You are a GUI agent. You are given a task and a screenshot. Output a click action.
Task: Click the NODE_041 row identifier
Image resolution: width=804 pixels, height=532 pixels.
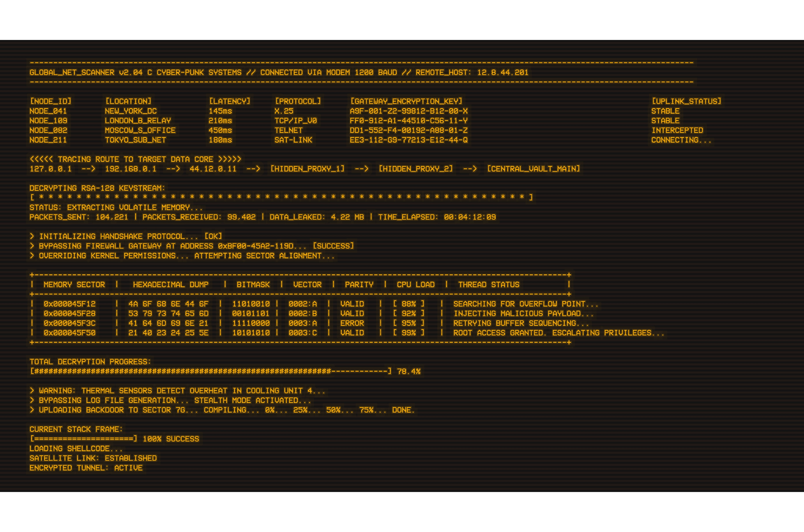48,111
